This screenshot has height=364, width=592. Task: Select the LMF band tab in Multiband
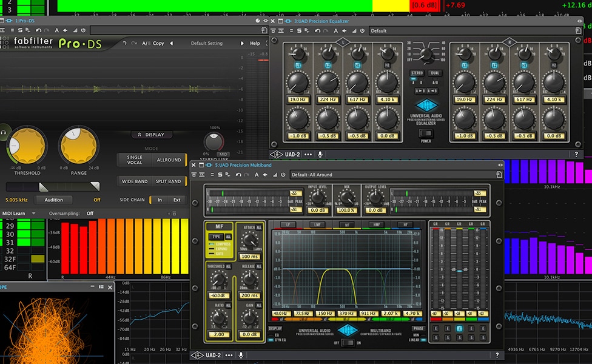[317, 224]
